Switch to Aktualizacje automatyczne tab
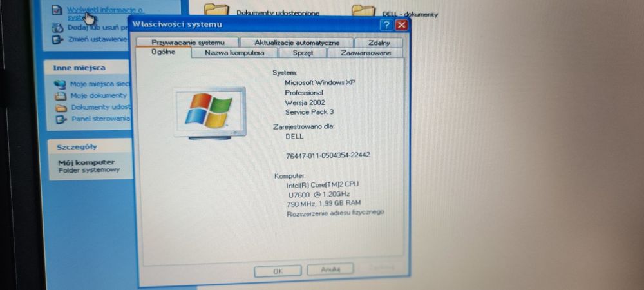This screenshot has width=644, height=290. tap(296, 43)
